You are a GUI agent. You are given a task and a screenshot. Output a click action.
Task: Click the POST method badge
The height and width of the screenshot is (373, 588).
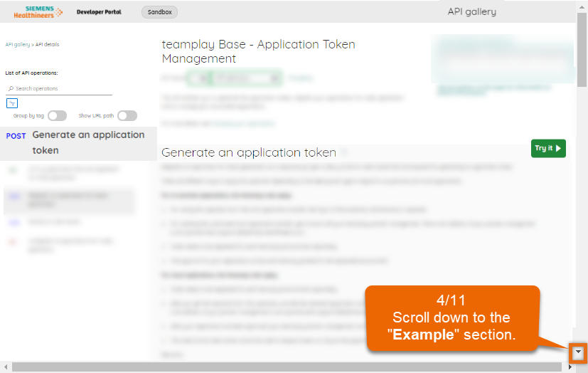16,136
